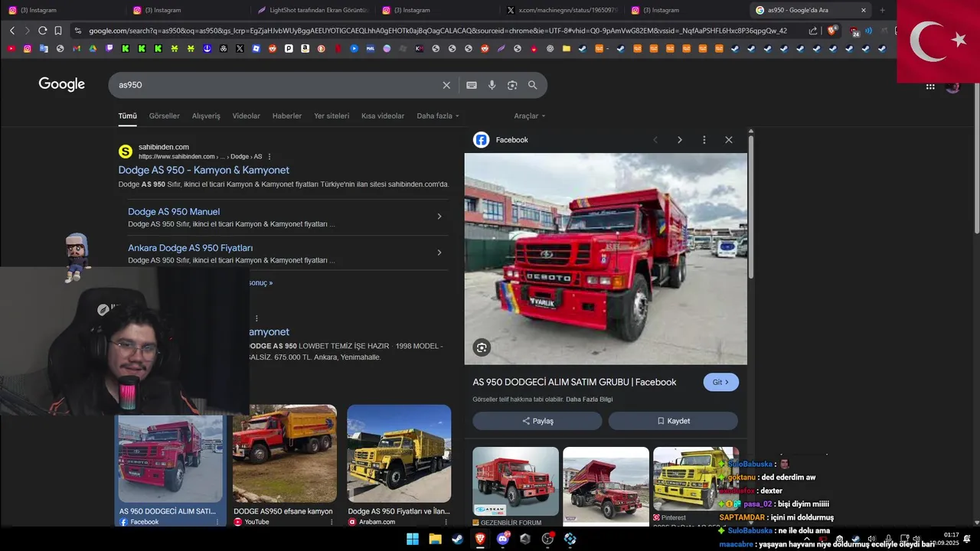Open the Google apps grid
This screenshot has height=551, width=980.
coord(930,86)
